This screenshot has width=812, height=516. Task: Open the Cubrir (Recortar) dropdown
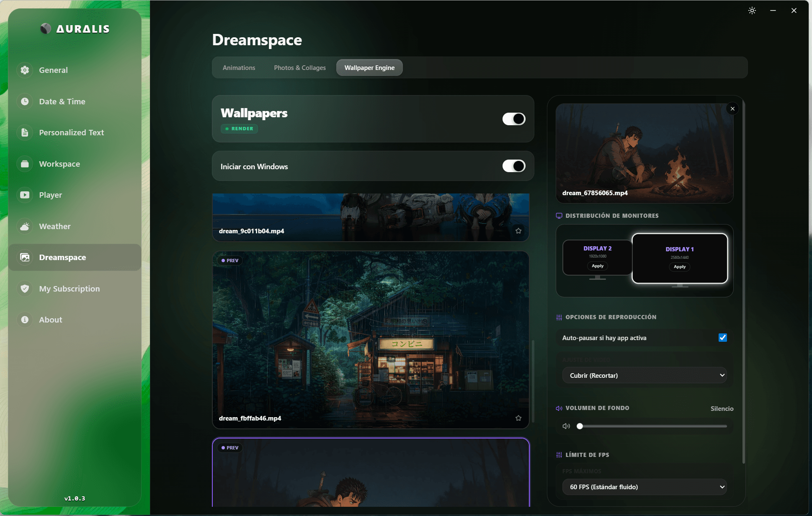[644, 375]
